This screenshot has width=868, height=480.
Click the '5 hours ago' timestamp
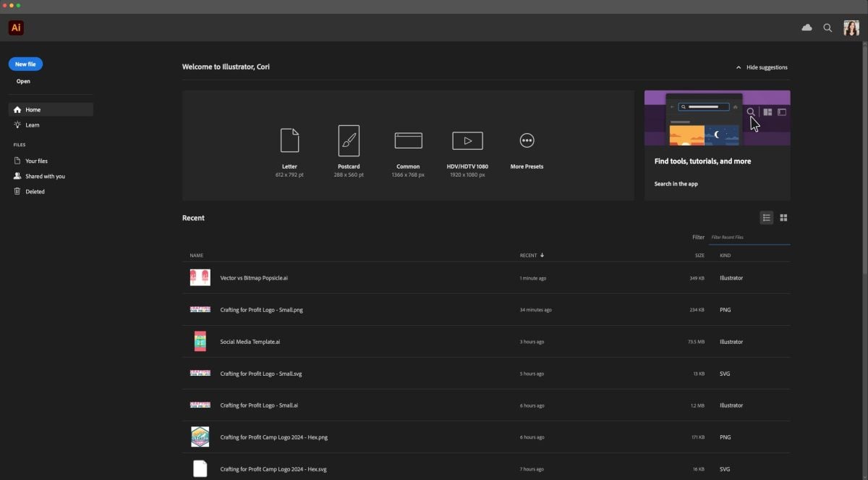coord(532,374)
